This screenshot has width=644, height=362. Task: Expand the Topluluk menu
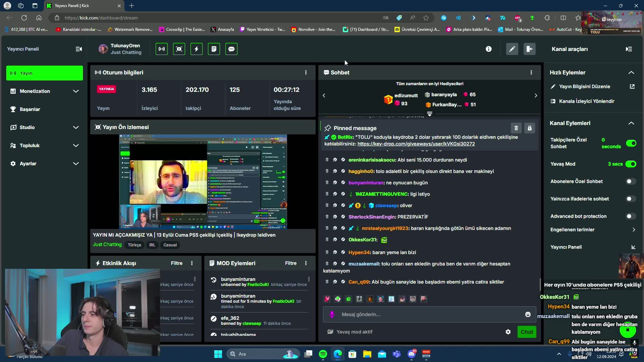pyautogui.click(x=44, y=145)
